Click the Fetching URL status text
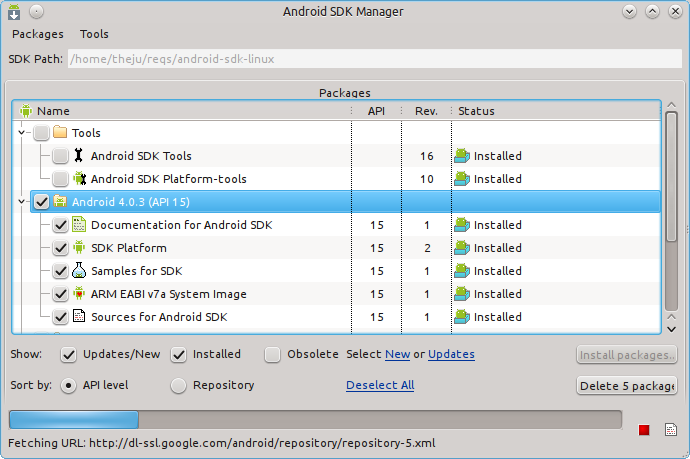The height and width of the screenshot is (459, 690). click(222, 443)
